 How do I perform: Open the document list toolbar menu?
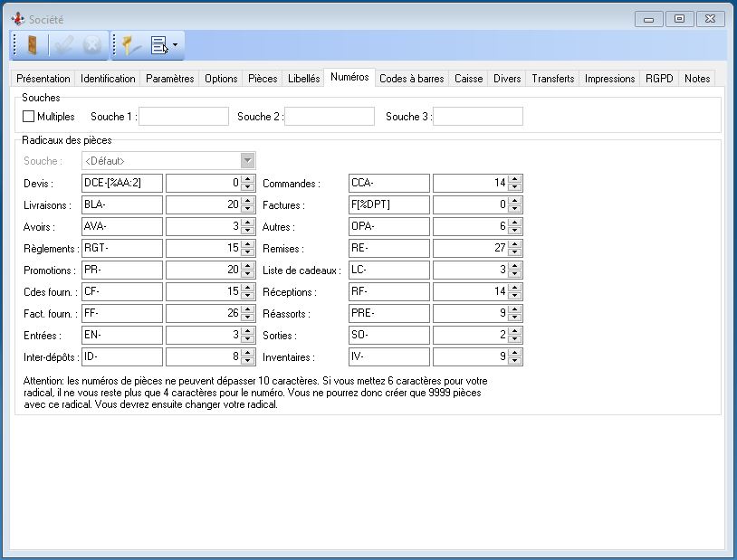pyautogui.click(x=164, y=45)
